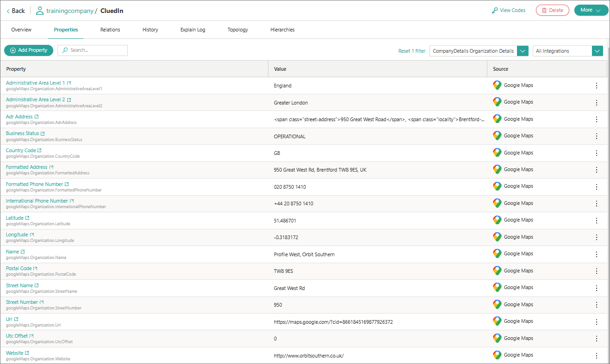Open kebab menu for Name row
Screen dimensions: 610x364
pos(597,254)
